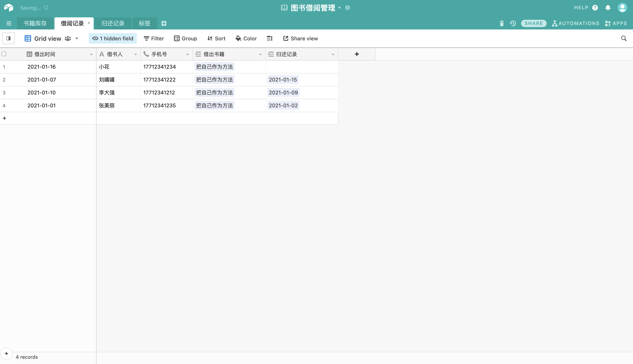Viewport: 633px width, 364px height.
Task: Open the Grid view dropdown arrow
Action: [x=77, y=39]
